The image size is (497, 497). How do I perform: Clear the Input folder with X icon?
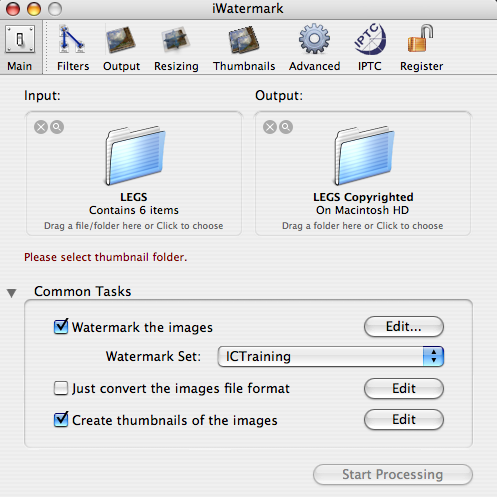[x=41, y=127]
